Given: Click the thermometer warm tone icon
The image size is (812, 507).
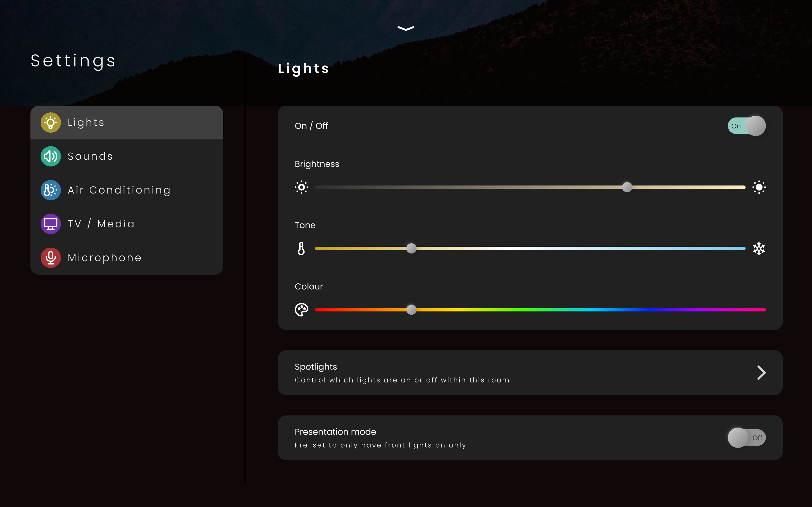Looking at the screenshot, I should [x=301, y=248].
